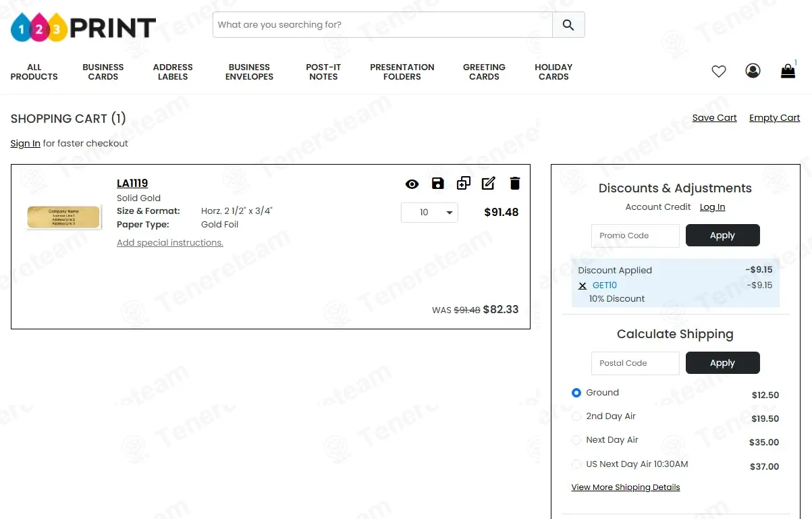Focus the Postal Code field
812x519 pixels.
635,363
